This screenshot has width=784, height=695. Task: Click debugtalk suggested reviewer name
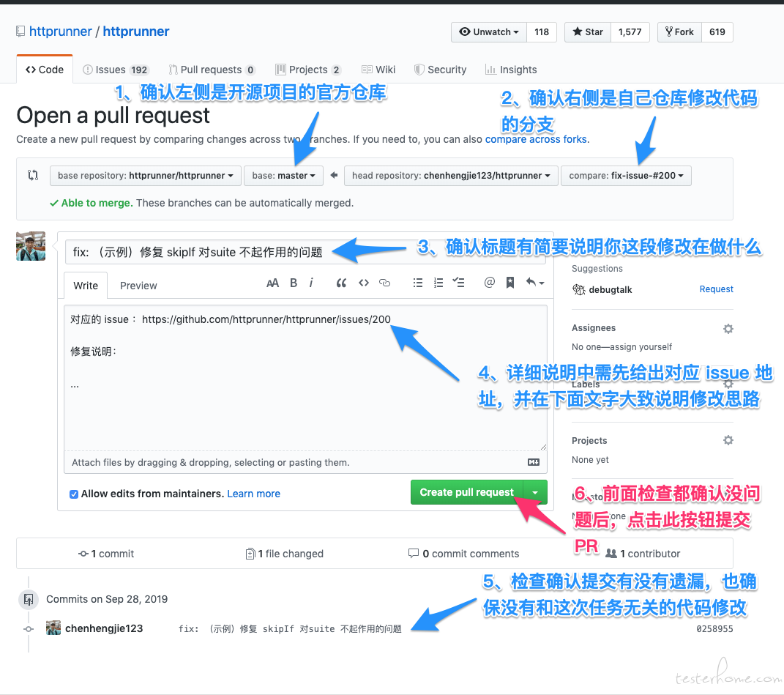click(611, 290)
